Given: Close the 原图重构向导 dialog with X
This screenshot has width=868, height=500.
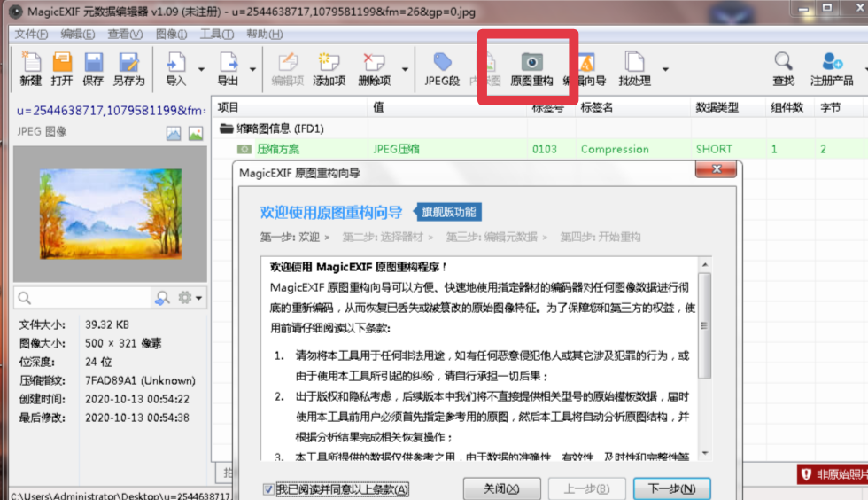Looking at the screenshot, I should pyautogui.click(x=716, y=169).
